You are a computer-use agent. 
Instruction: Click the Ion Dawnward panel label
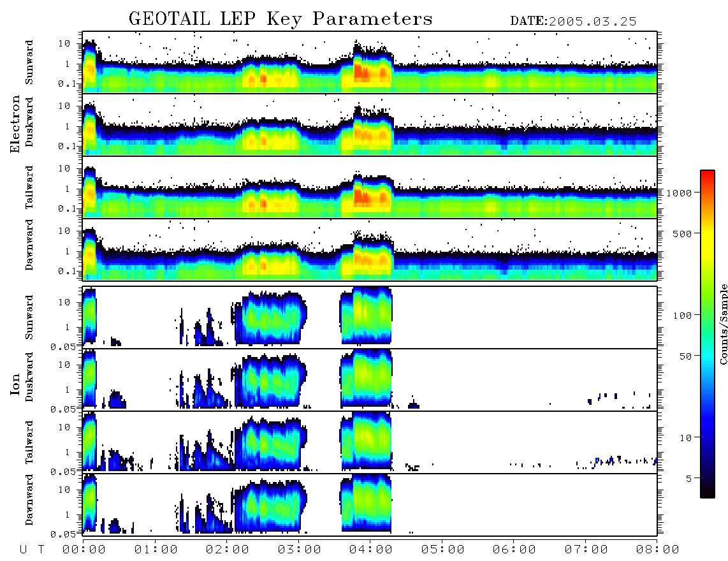pyautogui.click(x=29, y=500)
